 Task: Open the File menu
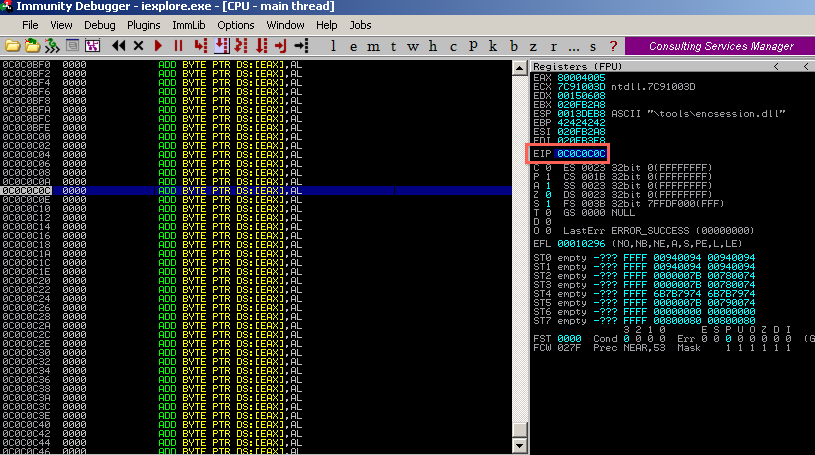click(x=30, y=25)
